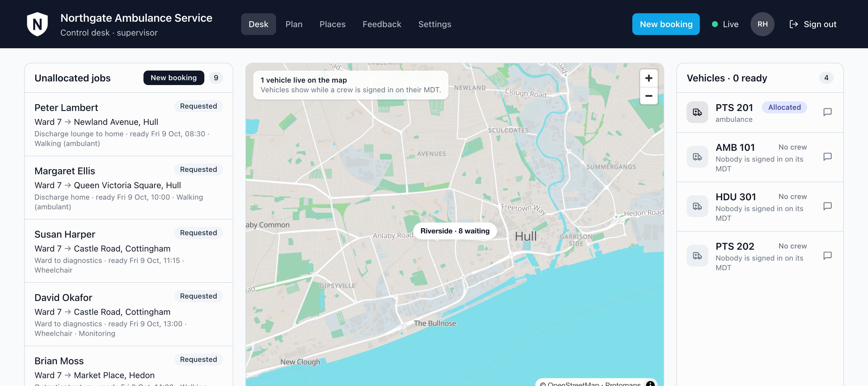Click PTS 202 ambulance vehicle icon
The height and width of the screenshot is (386, 868).
pos(697,255)
